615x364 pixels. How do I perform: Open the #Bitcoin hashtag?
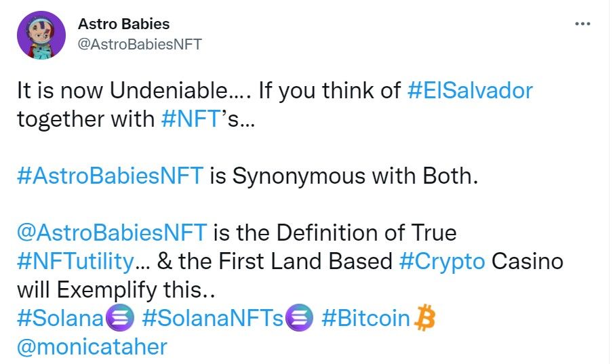[x=366, y=318]
